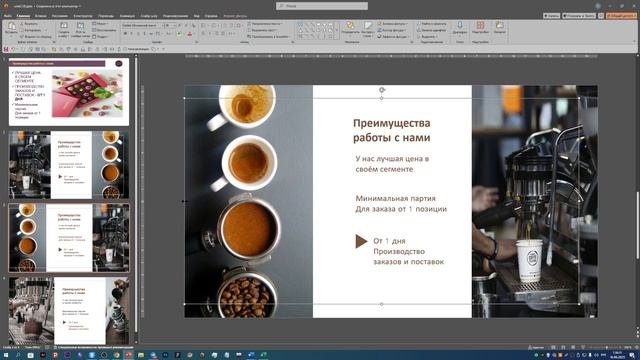Toggle Strikethrough formatting

click(151, 33)
